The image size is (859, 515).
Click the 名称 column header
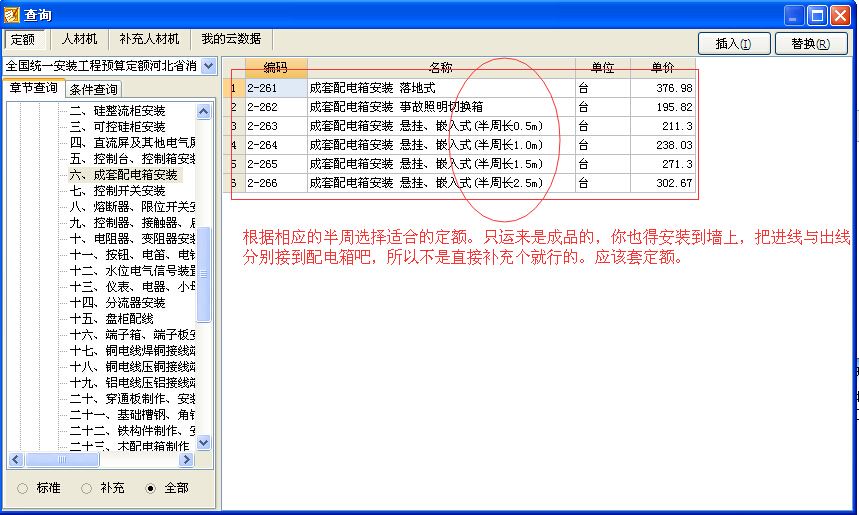click(441, 68)
